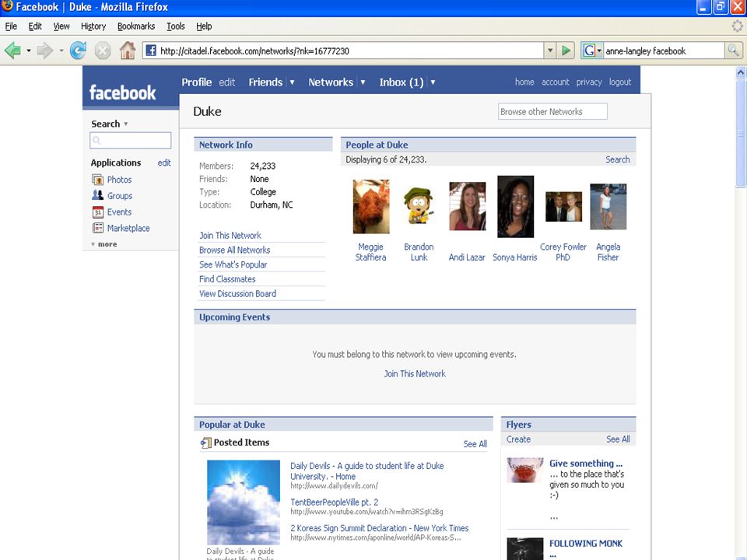Image resolution: width=747 pixels, height=560 pixels.
Task: Click Inbox (1) in the header
Action: point(402,82)
